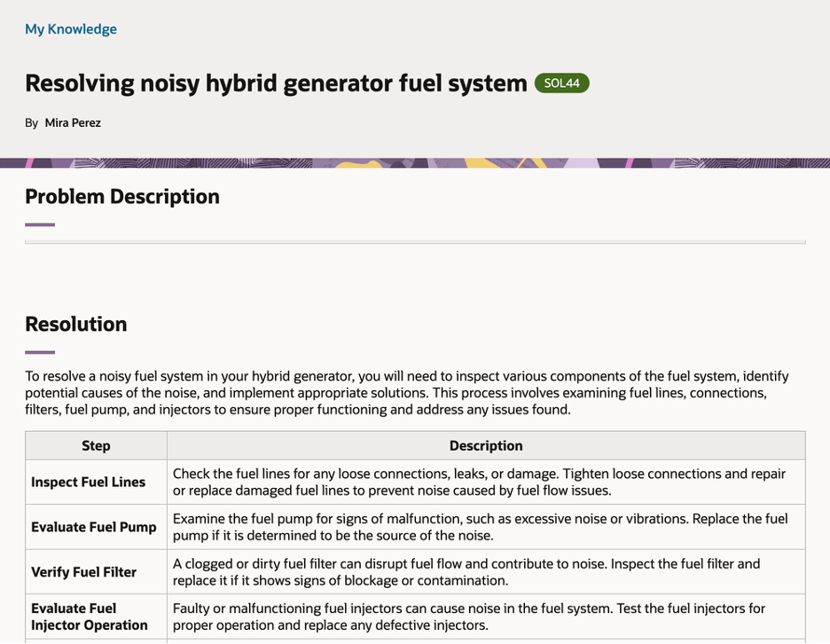Select Evaluate Fuel Injector Operation cell
830x644 pixels.
pyautogui.click(x=97, y=617)
